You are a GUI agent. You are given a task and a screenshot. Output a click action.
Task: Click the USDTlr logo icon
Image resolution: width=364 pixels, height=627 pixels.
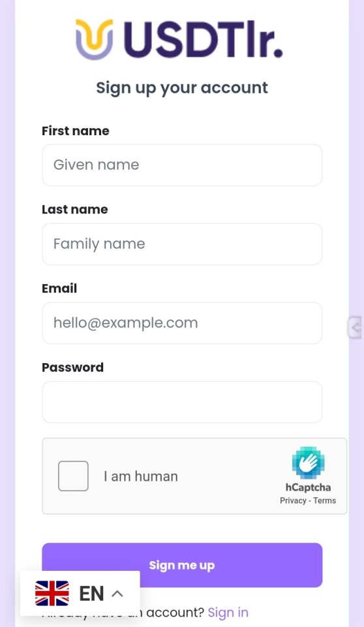[95, 39]
